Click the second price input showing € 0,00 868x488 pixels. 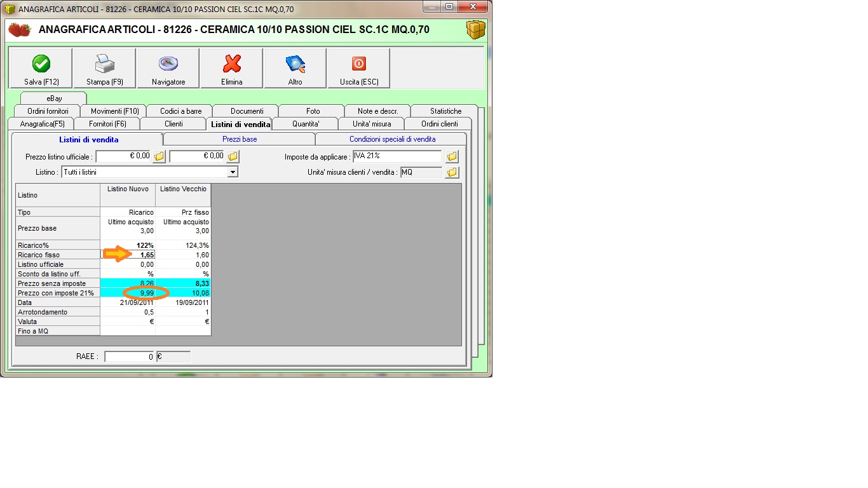pyautogui.click(x=197, y=156)
